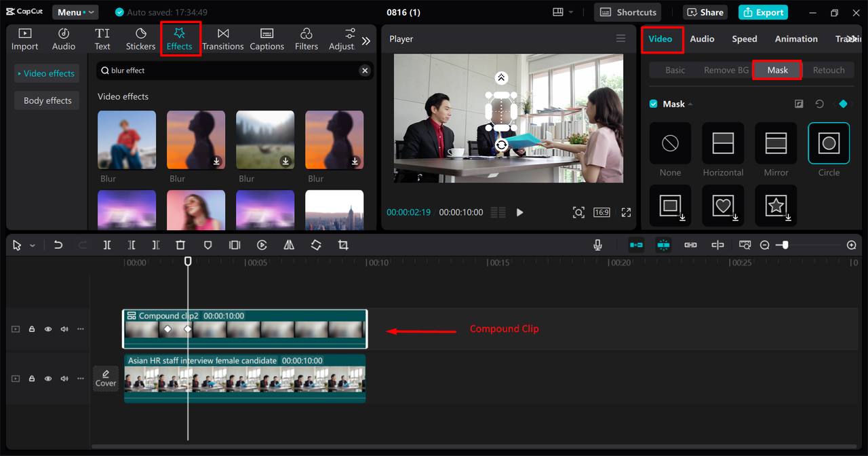Expand more media tabs with double chevron
Screen dimensions: 868x456
point(366,41)
